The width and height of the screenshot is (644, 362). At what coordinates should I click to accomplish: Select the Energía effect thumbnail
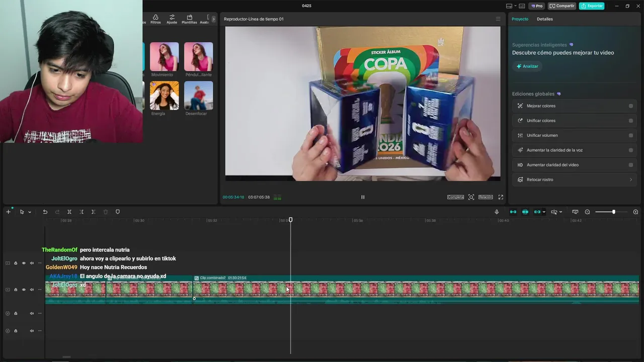[x=164, y=95]
